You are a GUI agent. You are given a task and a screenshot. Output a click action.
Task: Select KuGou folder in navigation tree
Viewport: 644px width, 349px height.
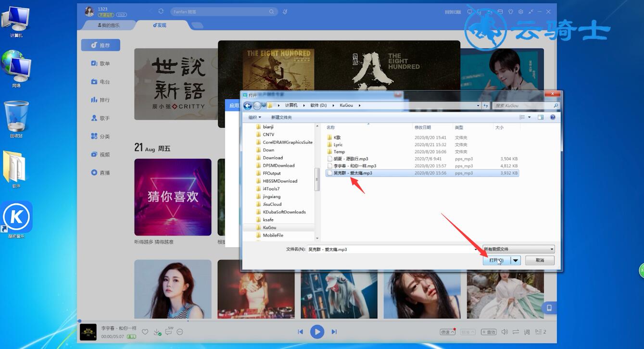(269, 227)
